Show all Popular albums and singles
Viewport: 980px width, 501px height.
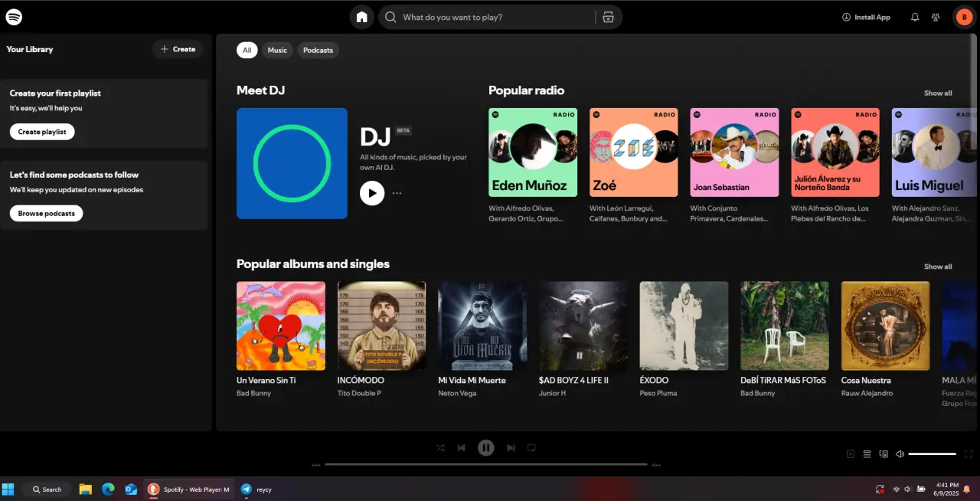click(938, 267)
